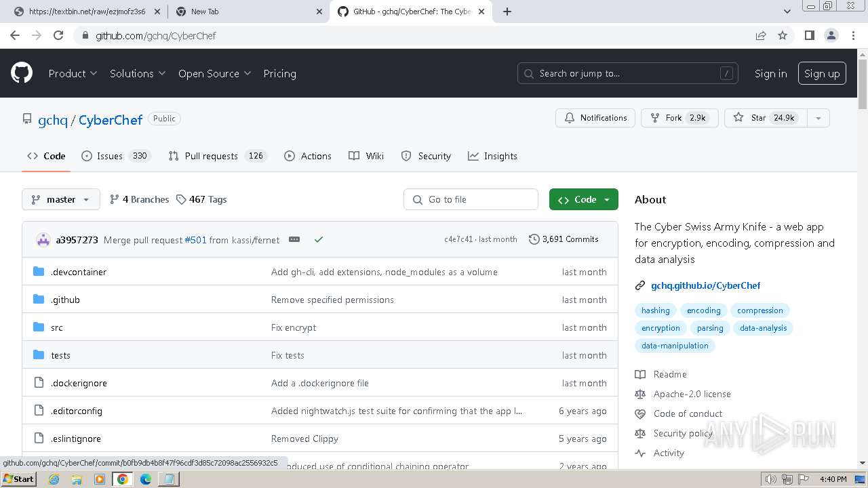Click the Go to file search field
Image resolution: width=868 pixels, height=488 pixels.
pyautogui.click(x=471, y=199)
